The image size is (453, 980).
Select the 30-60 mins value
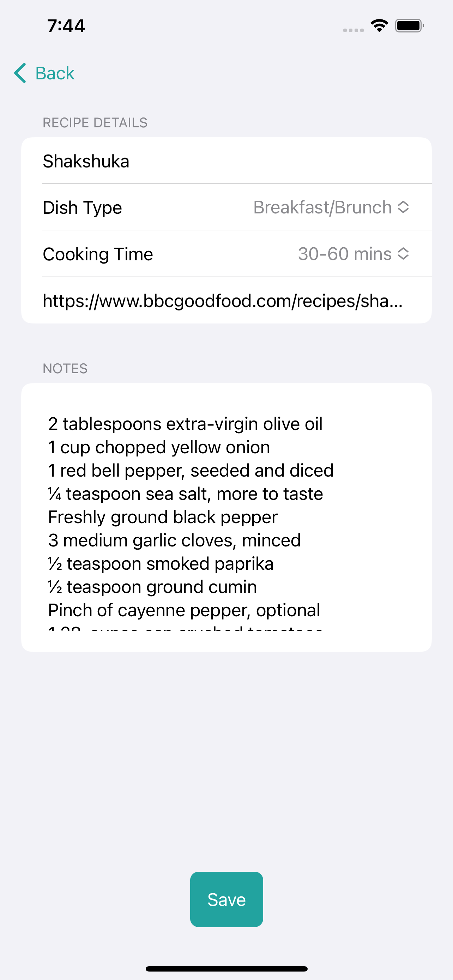pyautogui.click(x=345, y=254)
